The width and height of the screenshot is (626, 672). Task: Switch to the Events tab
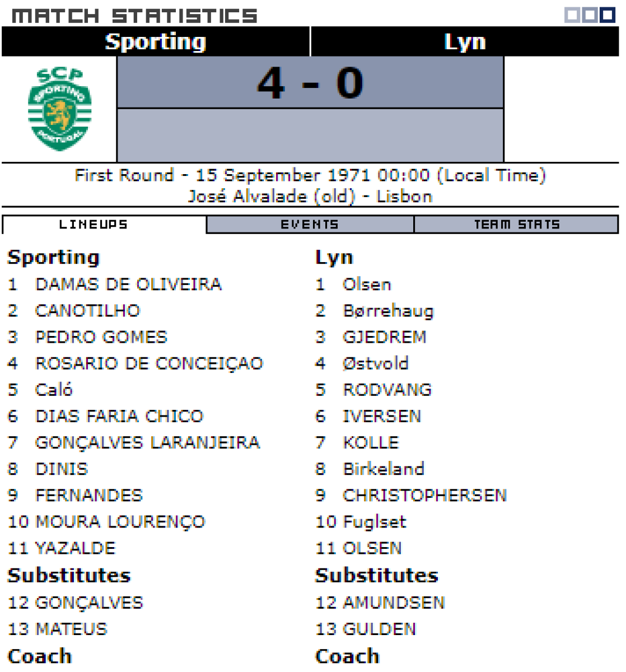310,225
